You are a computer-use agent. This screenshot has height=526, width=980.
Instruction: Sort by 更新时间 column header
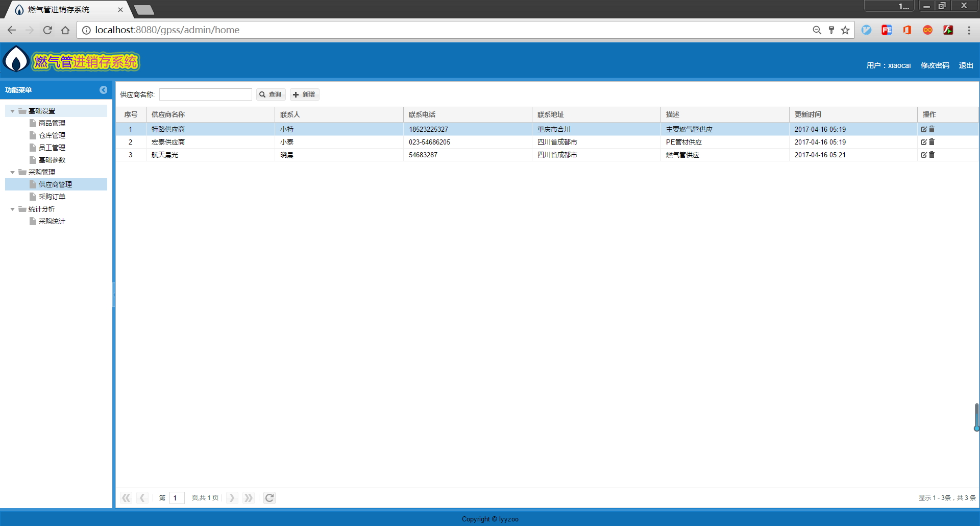tap(853, 114)
